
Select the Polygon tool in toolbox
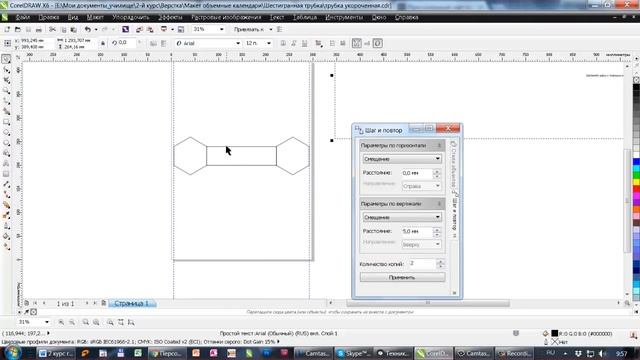coord(6,143)
